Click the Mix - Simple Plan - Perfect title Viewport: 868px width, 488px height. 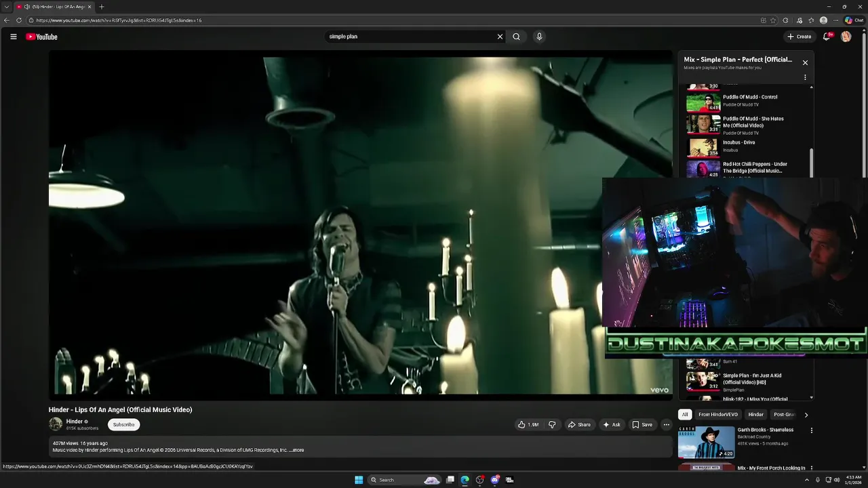(x=738, y=60)
